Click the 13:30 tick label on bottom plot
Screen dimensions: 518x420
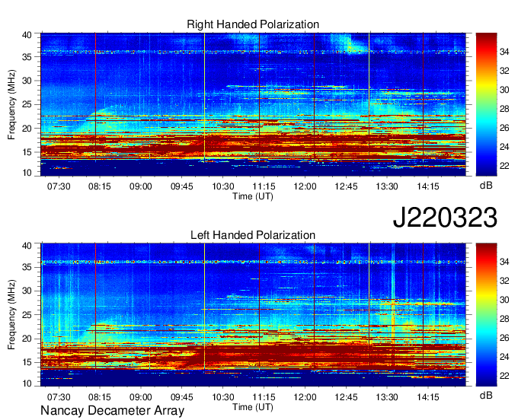pos(387,397)
